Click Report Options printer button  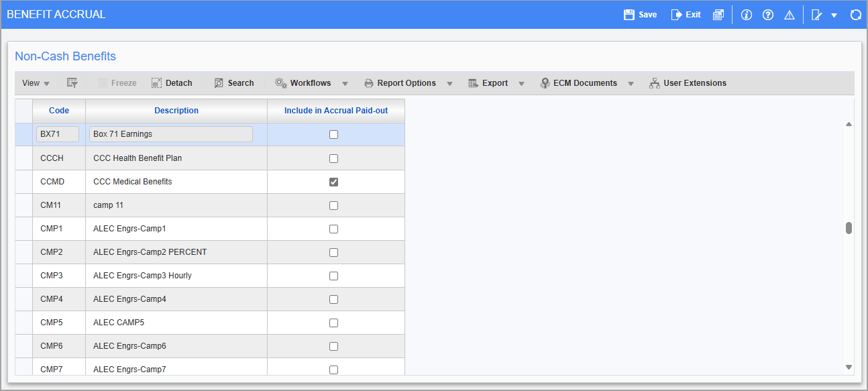click(x=400, y=83)
